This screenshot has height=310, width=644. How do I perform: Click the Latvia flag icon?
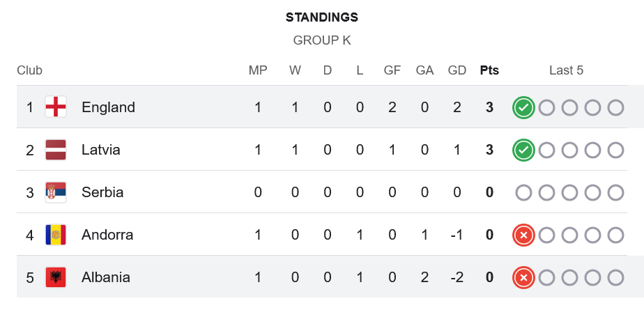click(56, 150)
